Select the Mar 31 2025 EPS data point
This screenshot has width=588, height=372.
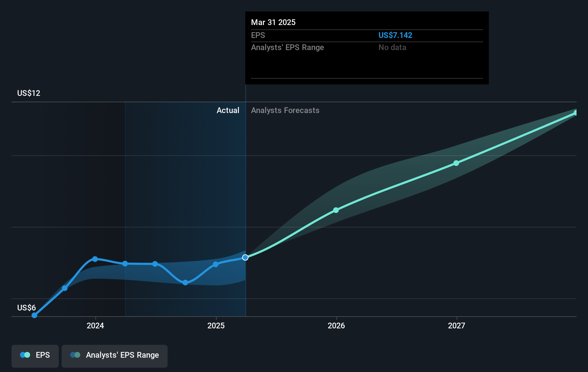click(x=245, y=258)
